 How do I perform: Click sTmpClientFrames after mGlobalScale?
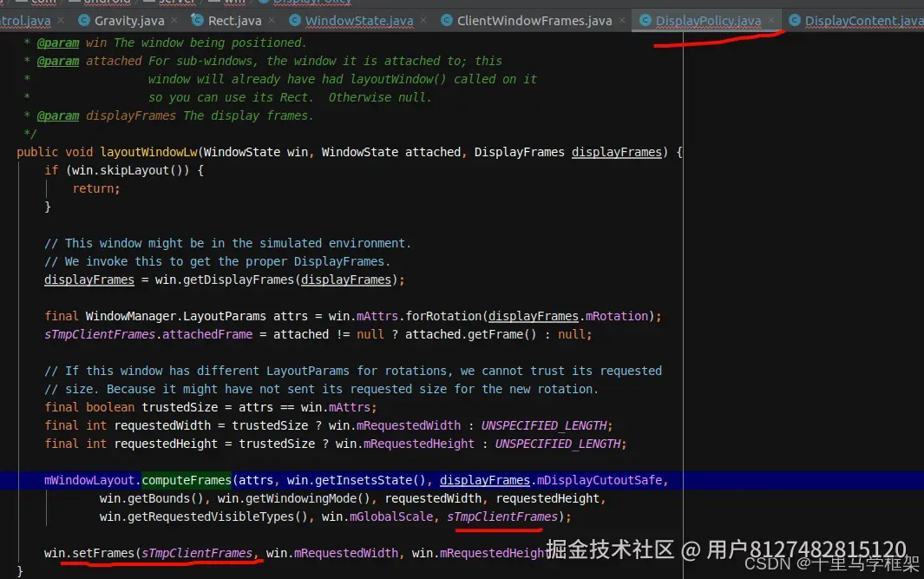(502, 517)
